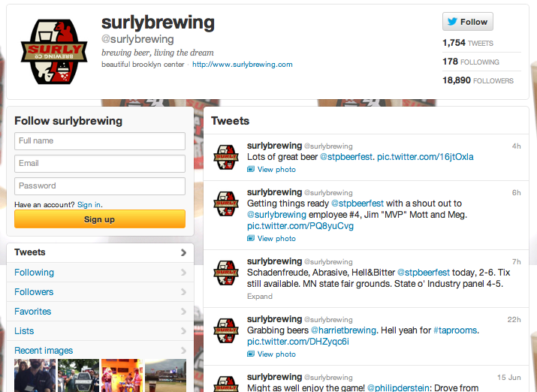Screen dimensions: 537x392
Task: Go to Favorites in sidebar
Action: tap(100, 312)
